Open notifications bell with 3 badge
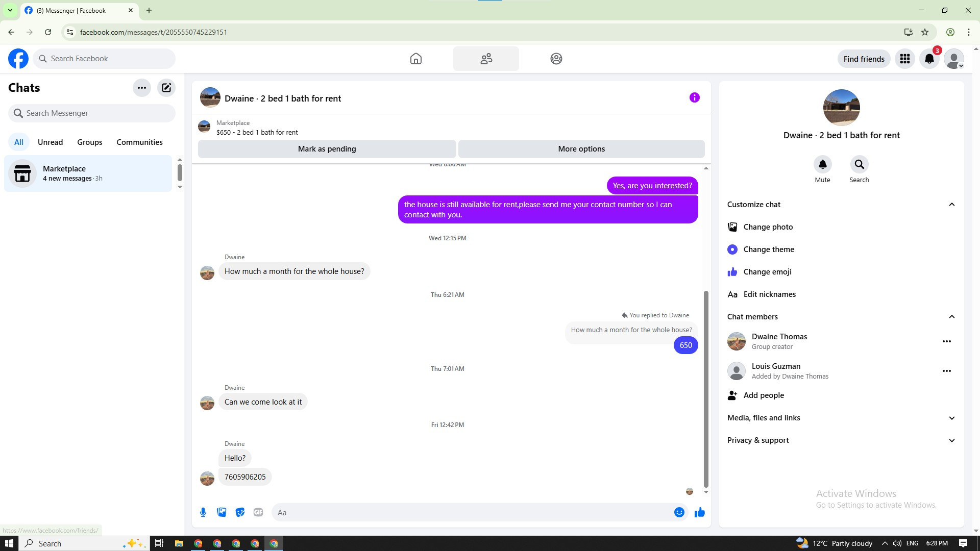The image size is (980, 551). click(929, 59)
